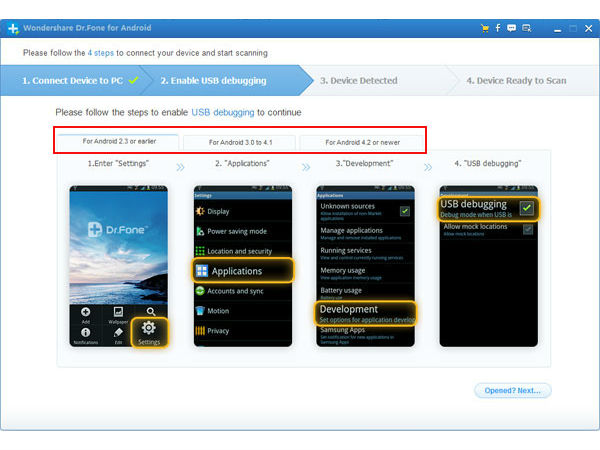Switch to For Android 3.0 to 4.1 tab
Image resolution: width=600 pixels, height=450 pixels.
coord(240,142)
